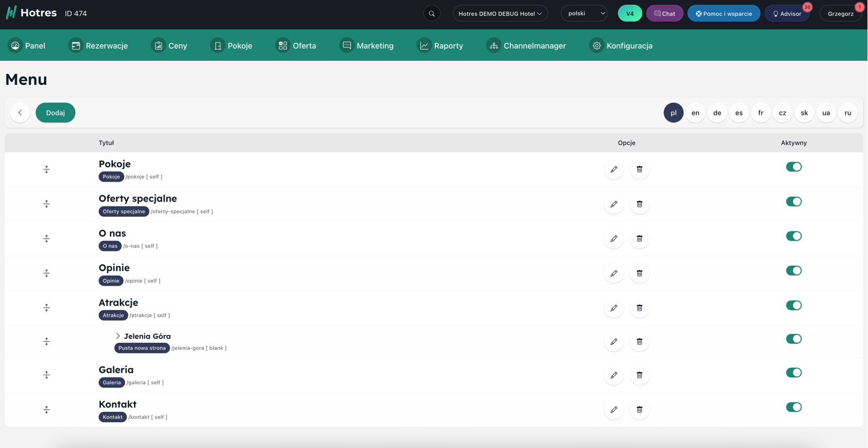868x448 pixels.
Task: Click the Dodaj button
Action: click(55, 113)
